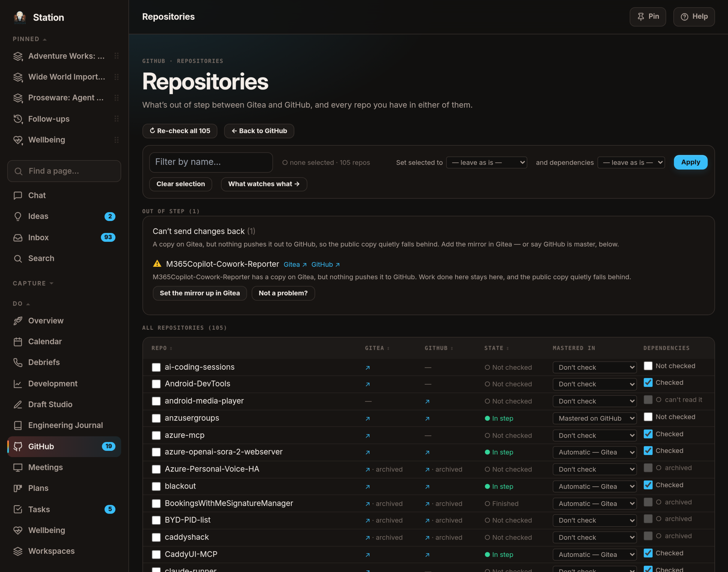Uncheck dependencies Checked box for Android-DevTools
This screenshot has height=572, width=728.
tap(648, 383)
